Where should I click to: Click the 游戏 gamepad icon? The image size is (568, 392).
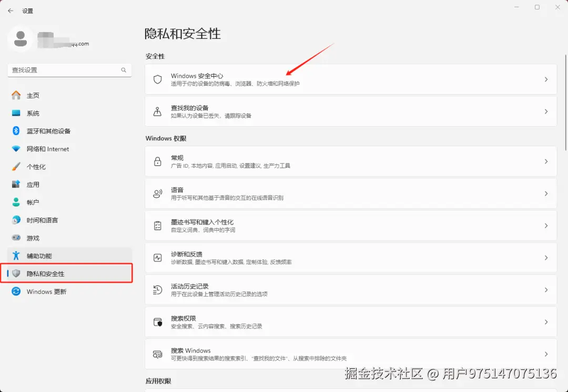coord(16,238)
